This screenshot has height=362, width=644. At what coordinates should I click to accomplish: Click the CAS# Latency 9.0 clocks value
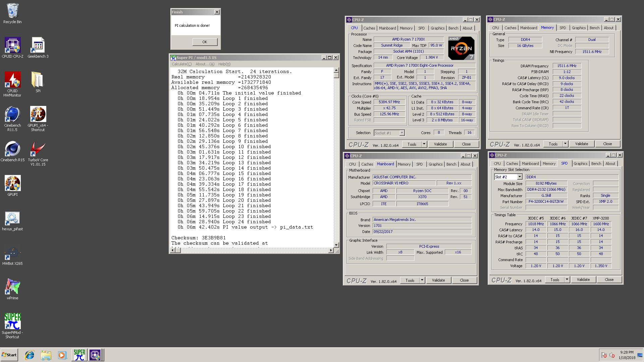[x=567, y=78]
